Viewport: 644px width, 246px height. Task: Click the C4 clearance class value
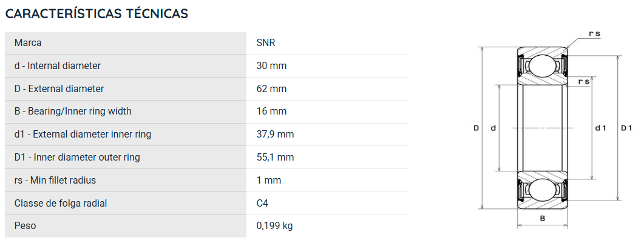click(262, 204)
